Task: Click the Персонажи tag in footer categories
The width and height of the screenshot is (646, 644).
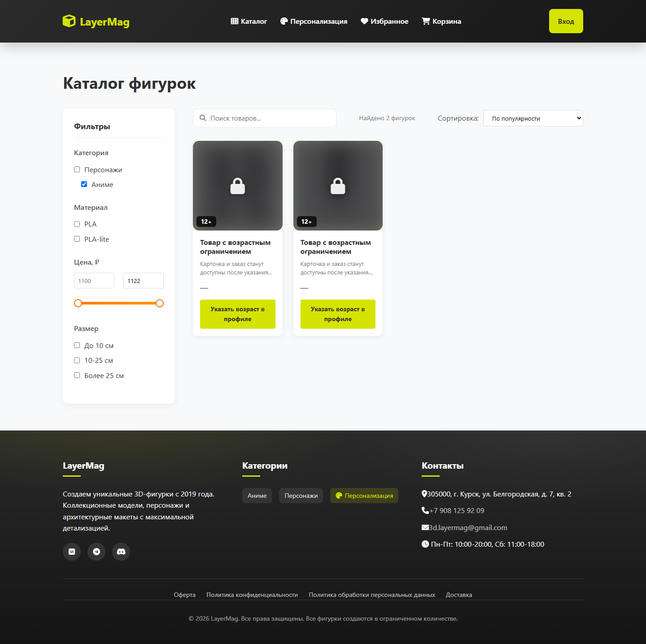Action: (x=301, y=496)
